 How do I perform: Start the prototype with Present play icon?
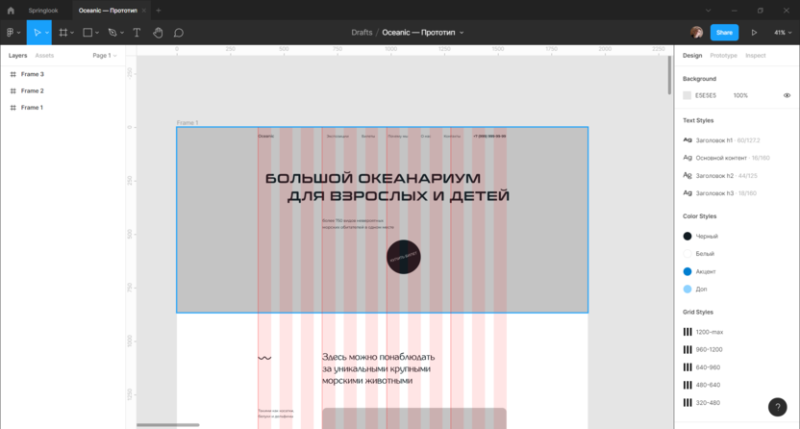pos(754,33)
